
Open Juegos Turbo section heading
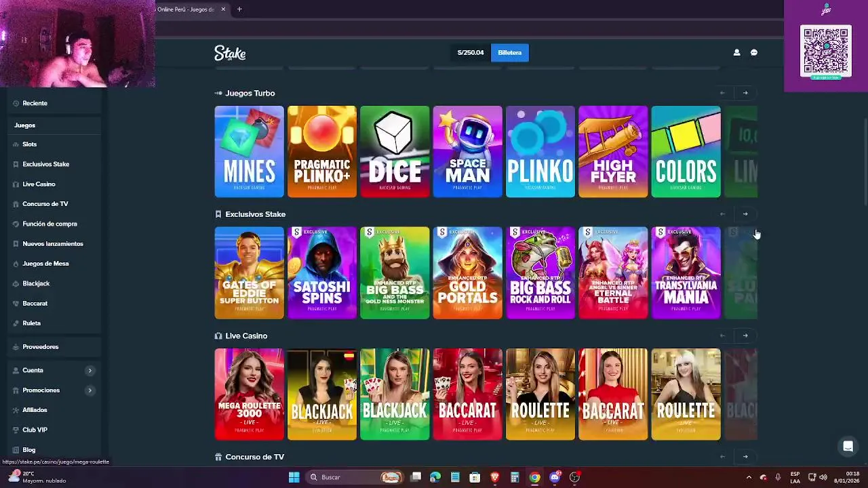(250, 94)
